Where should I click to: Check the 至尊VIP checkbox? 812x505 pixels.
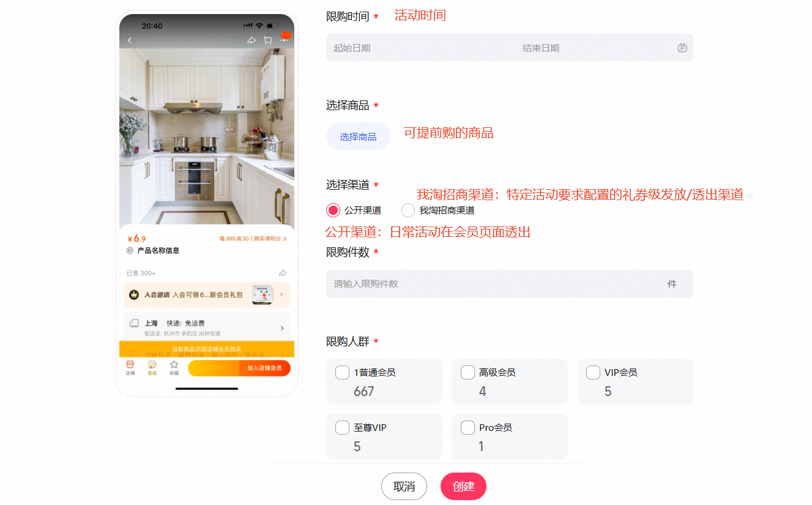343,427
